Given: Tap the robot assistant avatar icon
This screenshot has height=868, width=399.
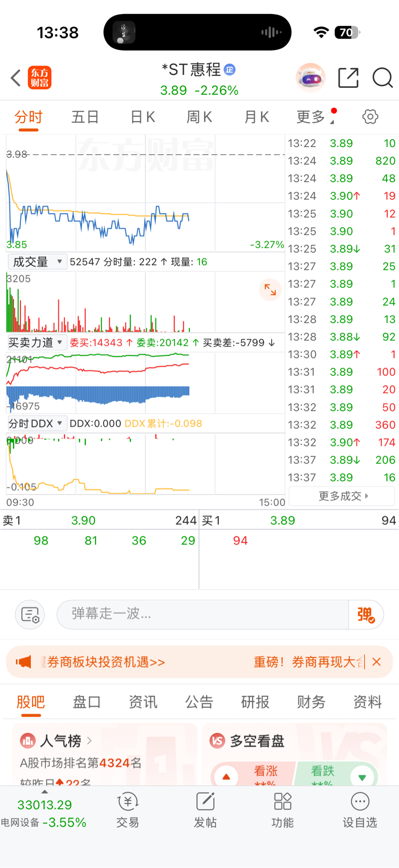Looking at the screenshot, I should coord(311,78).
